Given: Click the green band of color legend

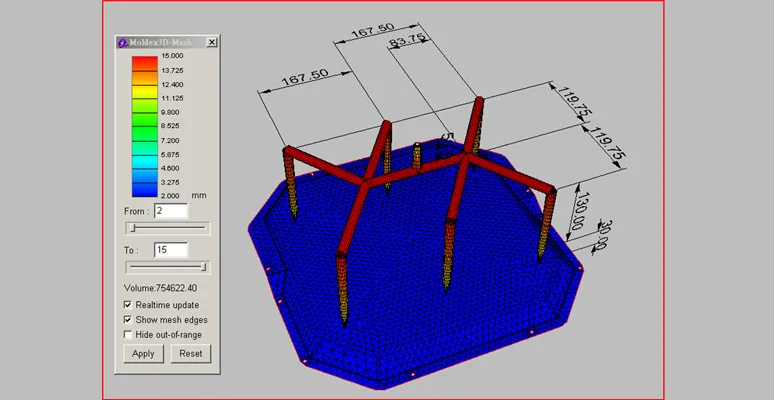Looking at the screenshot, I should pyautogui.click(x=145, y=119).
